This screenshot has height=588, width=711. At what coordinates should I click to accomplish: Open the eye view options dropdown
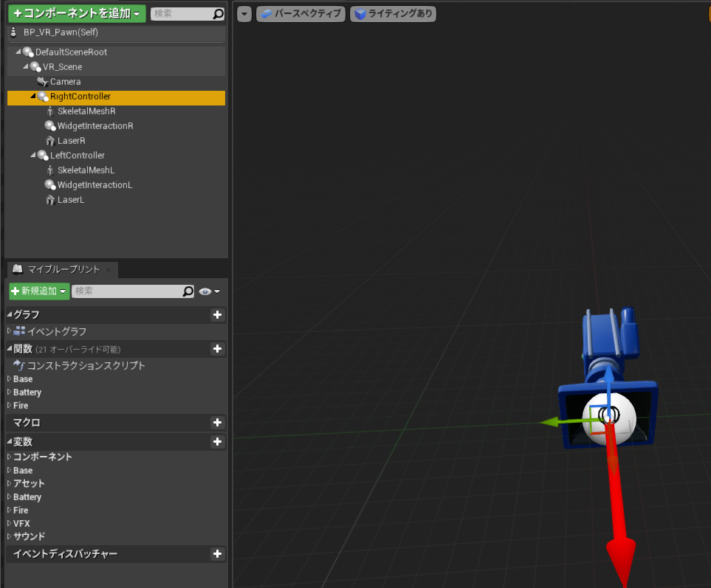coord(209,291)
